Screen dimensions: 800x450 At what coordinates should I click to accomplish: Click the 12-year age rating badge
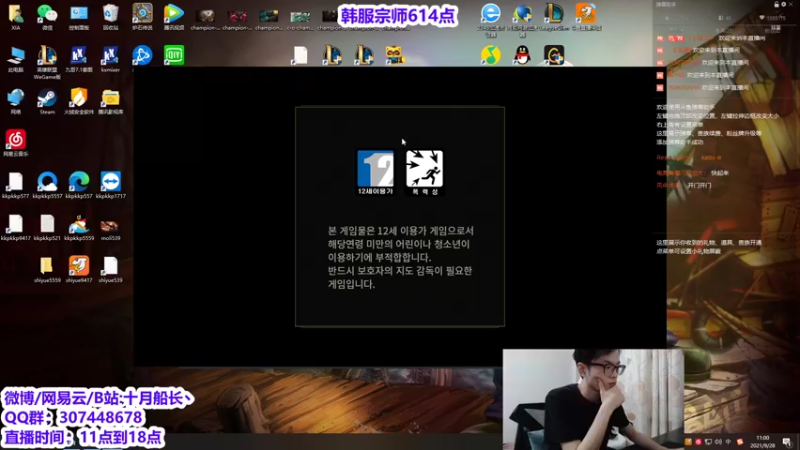pyautogui.click(x=376, y=172)
